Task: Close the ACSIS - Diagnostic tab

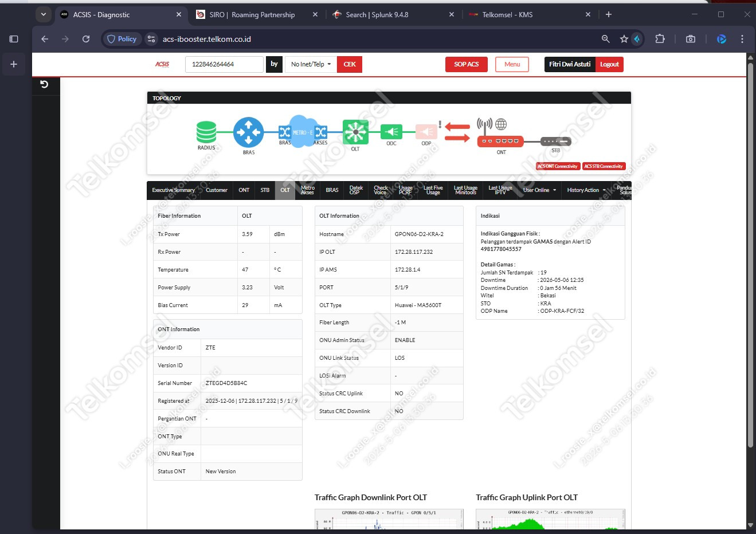Action: coord(179,14)
